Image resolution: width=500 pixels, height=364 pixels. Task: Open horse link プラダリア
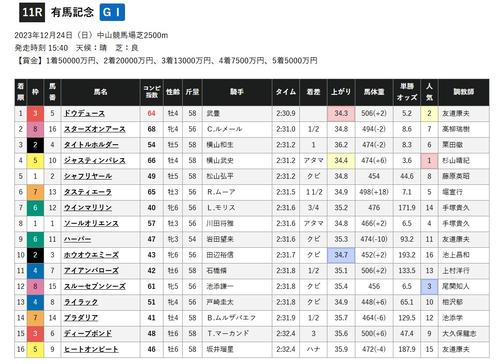(81, 318)
